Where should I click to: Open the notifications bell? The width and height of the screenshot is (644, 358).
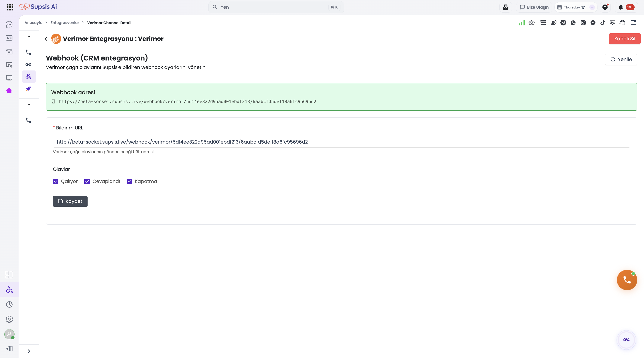tap(620, 7)
